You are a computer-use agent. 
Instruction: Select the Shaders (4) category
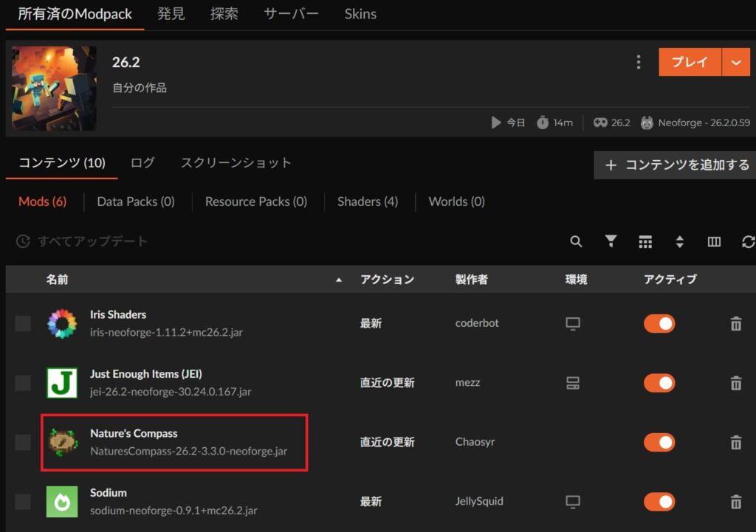click(368, 201)
